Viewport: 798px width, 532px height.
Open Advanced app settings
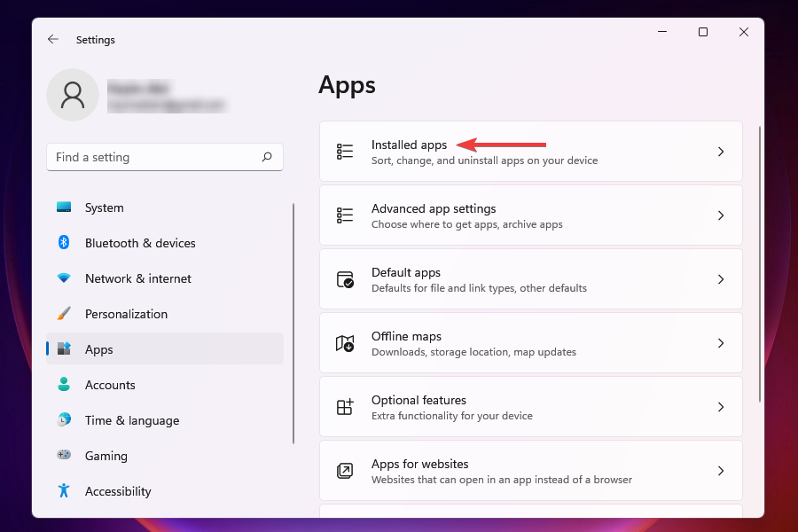(531, 215)
